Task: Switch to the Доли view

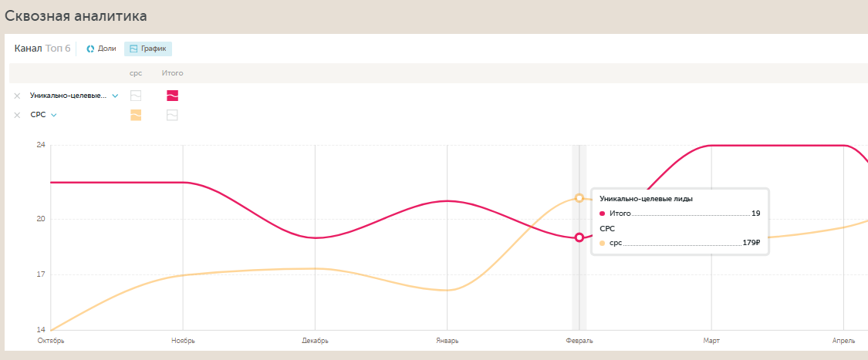Action: [x=101, y=49]
